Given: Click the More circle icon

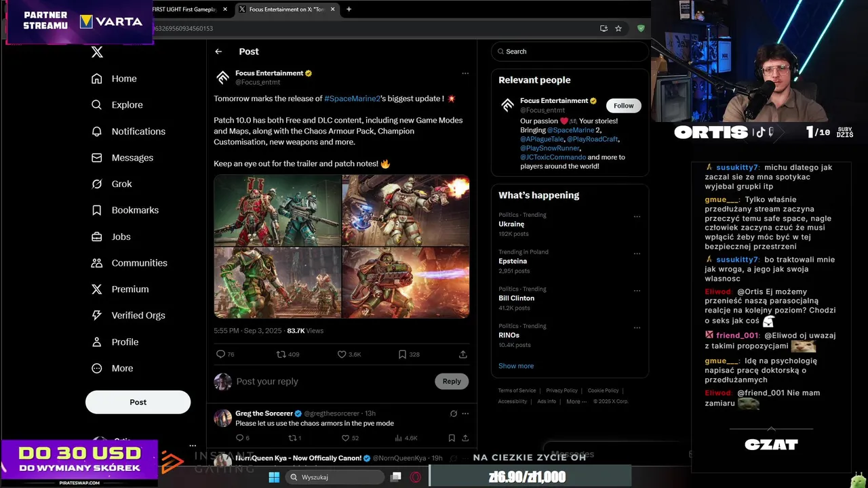Looking at the screenshot, I should coord(97,368).
